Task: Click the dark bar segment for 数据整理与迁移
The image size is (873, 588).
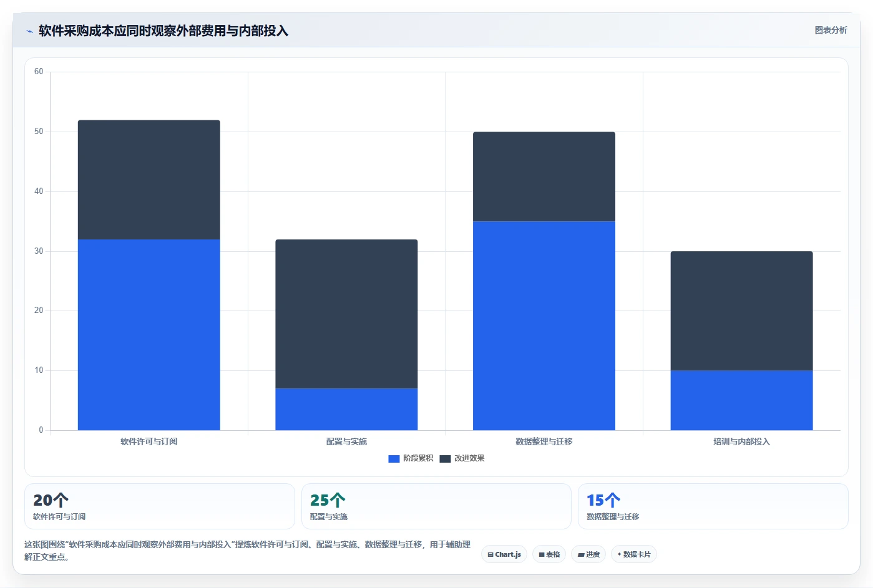Action: point(544,176)
